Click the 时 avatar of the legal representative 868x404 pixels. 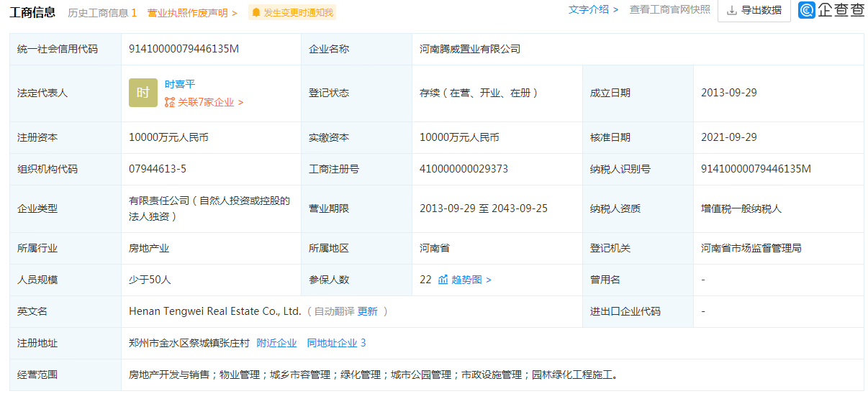(143, 93)
